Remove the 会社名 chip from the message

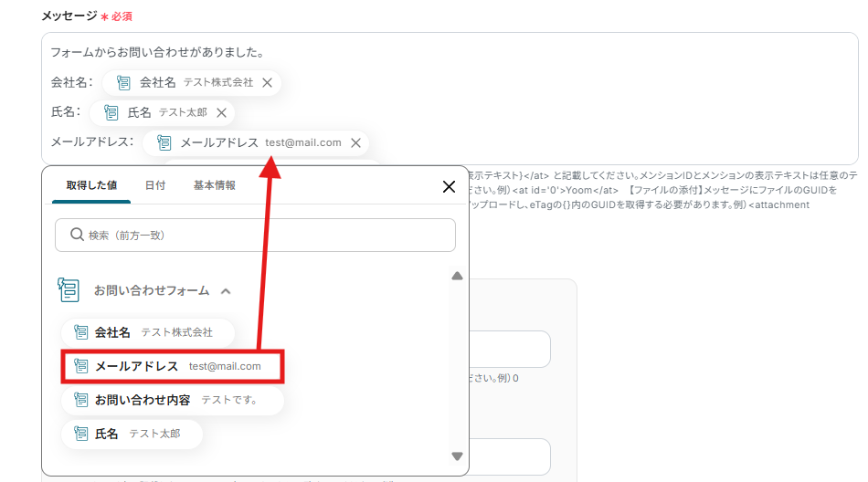coord(268,82)
